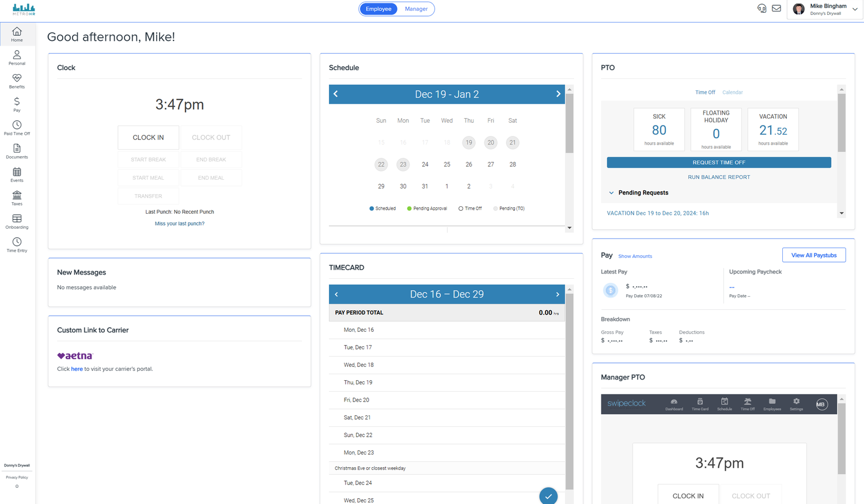Select the Time Off tab in PTO
The width and height of the screenshot is (864, 504).
coord(705,92)
